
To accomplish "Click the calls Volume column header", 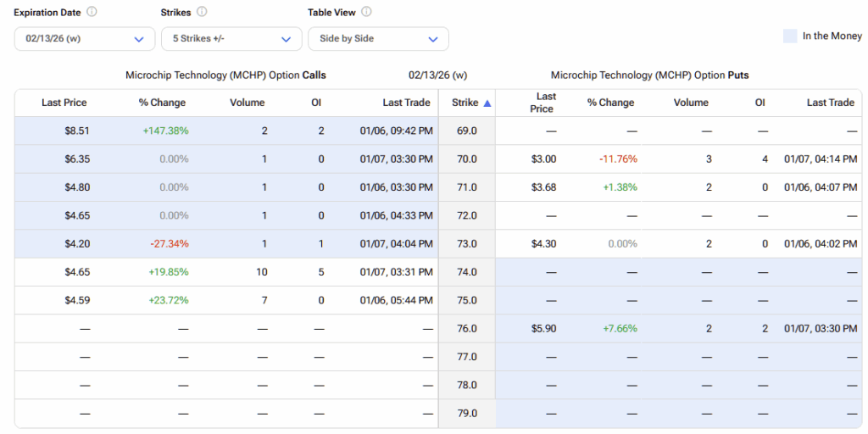I will click(247, 103).
